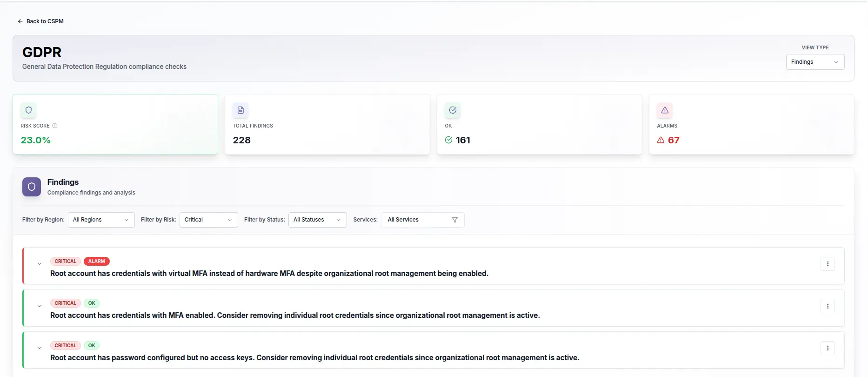Click the ALARM badge on first finding
This screenshot has height=377, width=868.
[97, 262]
